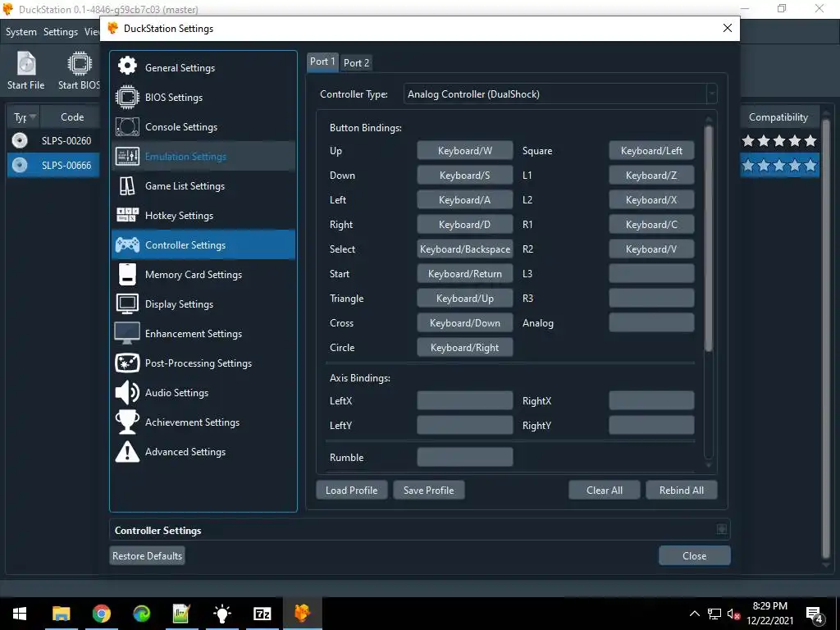
Task: Set the empty Rumble binding
Action: [x=465, y=458]
